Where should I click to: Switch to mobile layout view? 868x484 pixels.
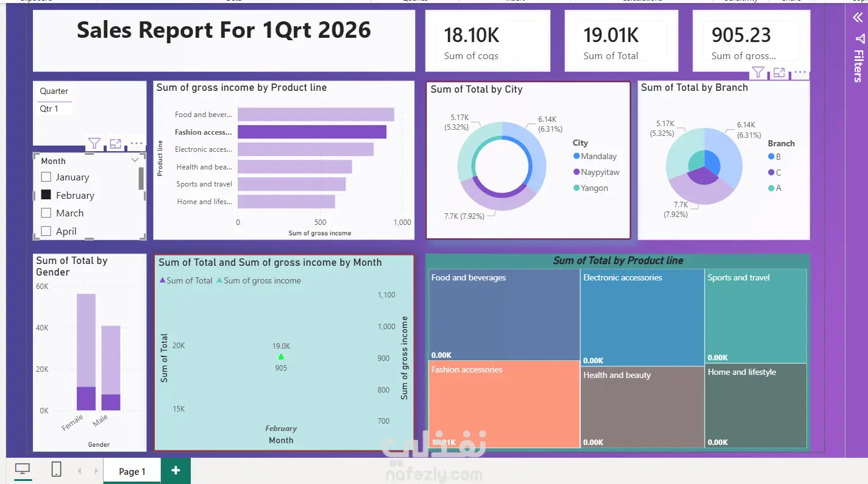tap(56, 469)
